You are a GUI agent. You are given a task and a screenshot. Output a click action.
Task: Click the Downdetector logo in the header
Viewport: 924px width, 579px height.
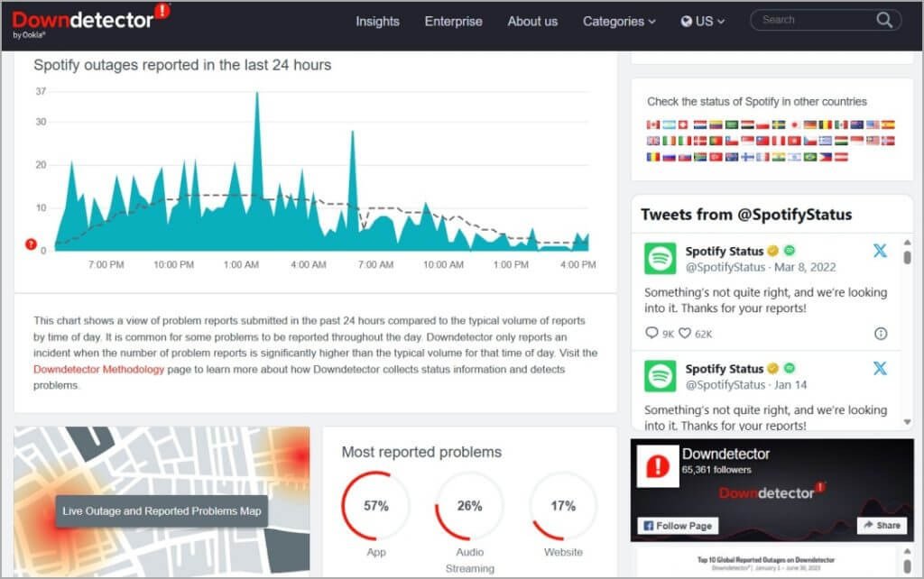pyautogui.click(x=91, y=22)
